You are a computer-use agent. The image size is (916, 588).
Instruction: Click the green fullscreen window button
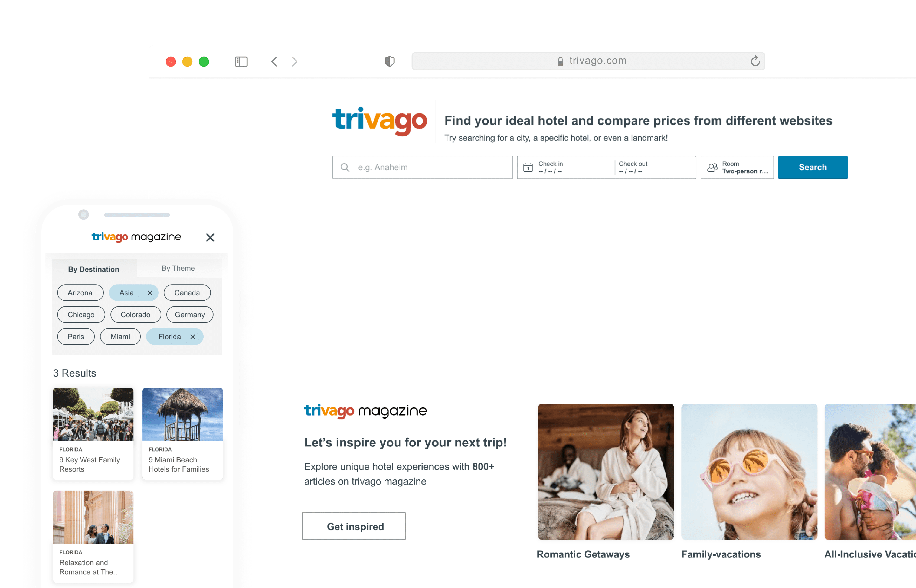pyautogui.click(x=204, y=61)
